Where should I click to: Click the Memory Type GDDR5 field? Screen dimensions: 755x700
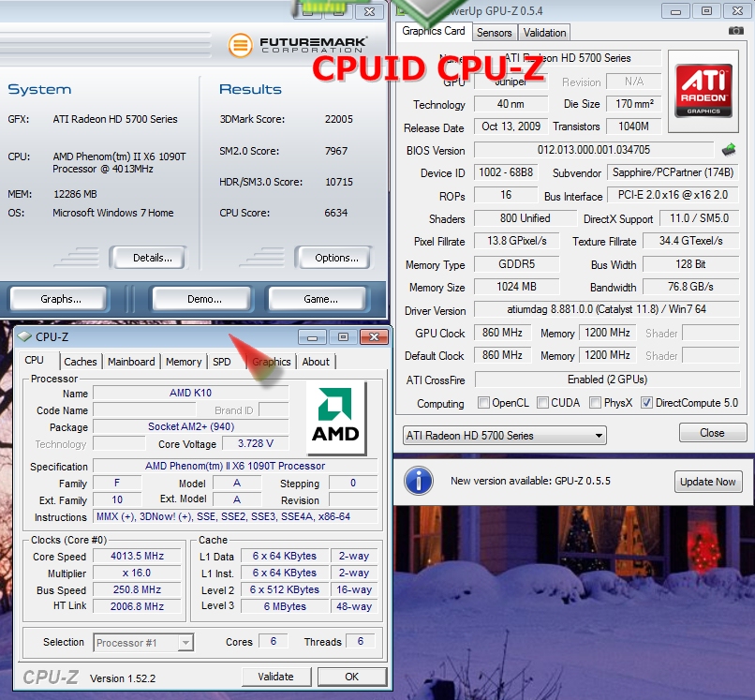(x=517, y=264)
